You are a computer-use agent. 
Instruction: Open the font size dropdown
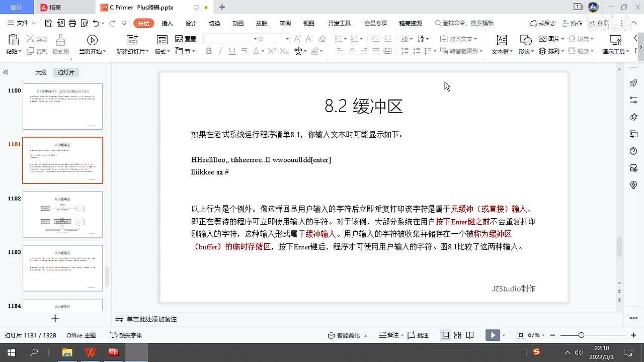point(287,39)
